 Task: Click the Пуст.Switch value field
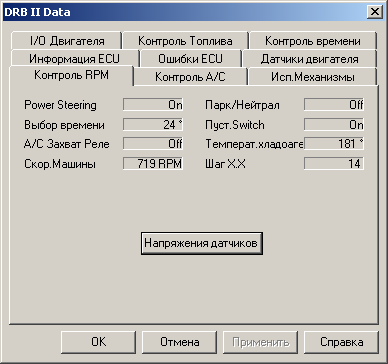point(334,125)
